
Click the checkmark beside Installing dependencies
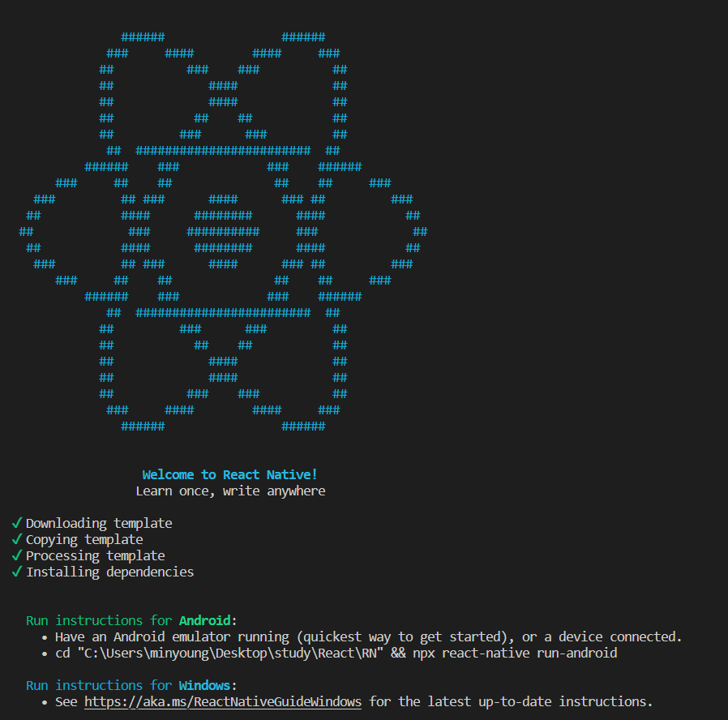pyautogui.click(x=17, y=572)
